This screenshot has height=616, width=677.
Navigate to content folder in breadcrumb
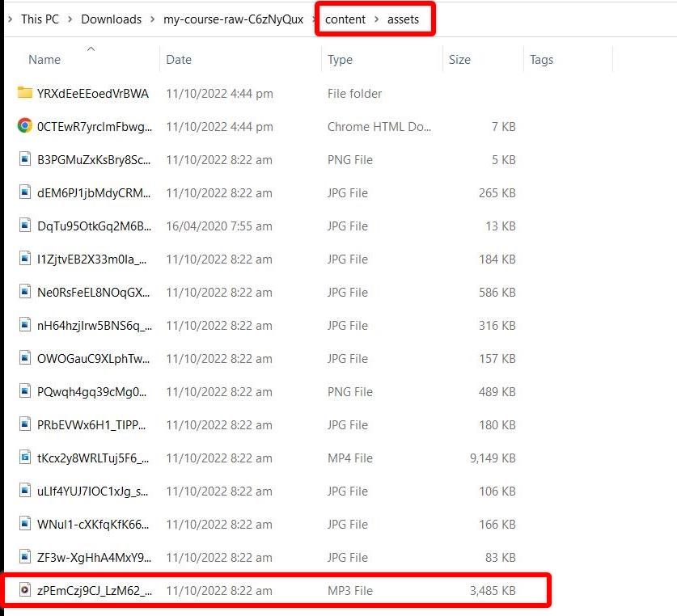click(345, 19)
